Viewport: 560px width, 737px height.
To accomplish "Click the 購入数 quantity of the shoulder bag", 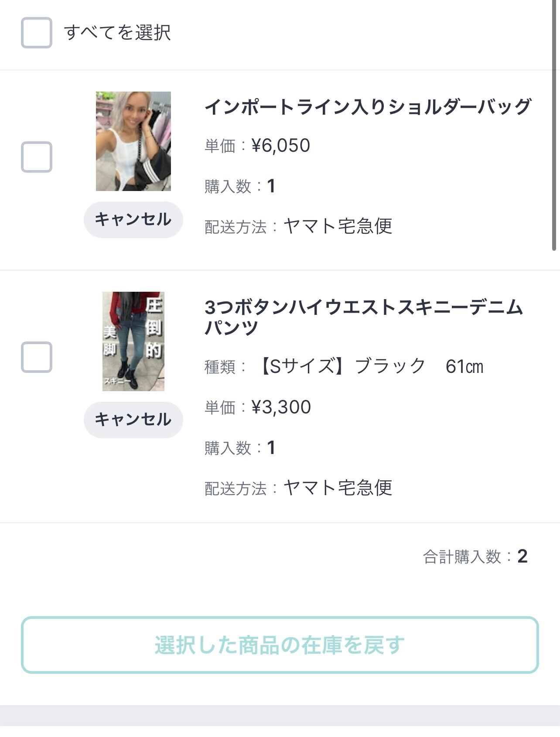I will click(271, 186).
